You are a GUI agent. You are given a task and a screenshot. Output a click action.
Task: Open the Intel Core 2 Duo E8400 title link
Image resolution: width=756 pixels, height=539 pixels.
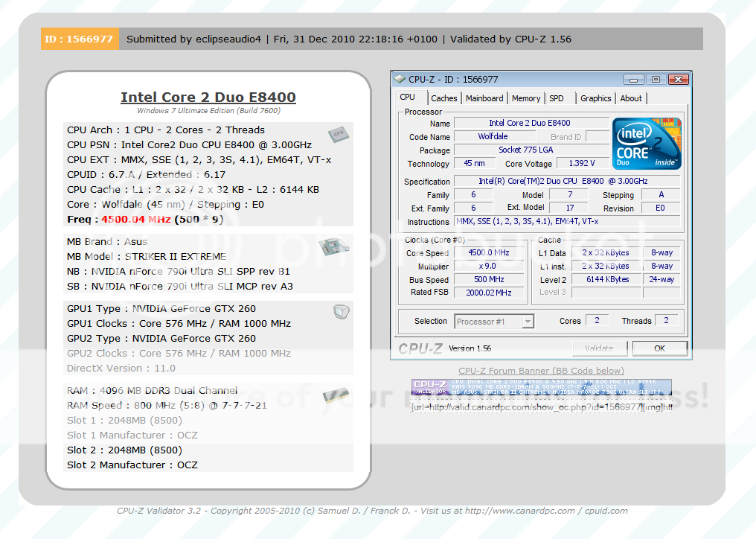[208, 98]
